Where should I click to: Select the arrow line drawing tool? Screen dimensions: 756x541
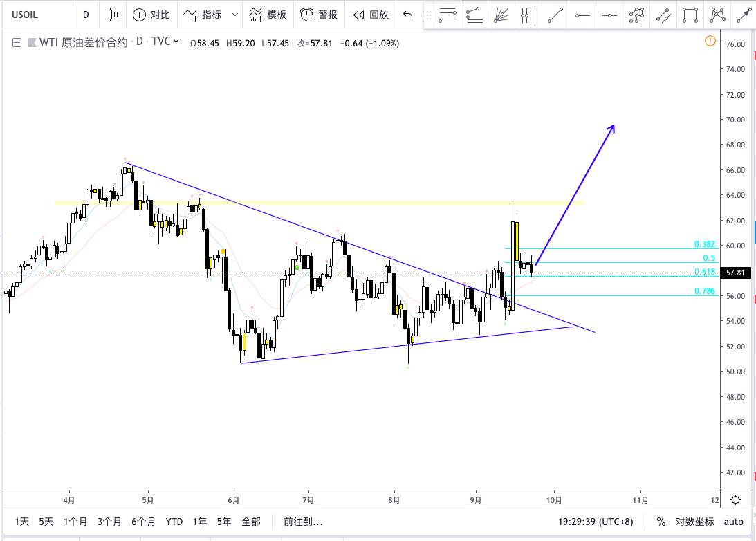(x=744, y=15)
